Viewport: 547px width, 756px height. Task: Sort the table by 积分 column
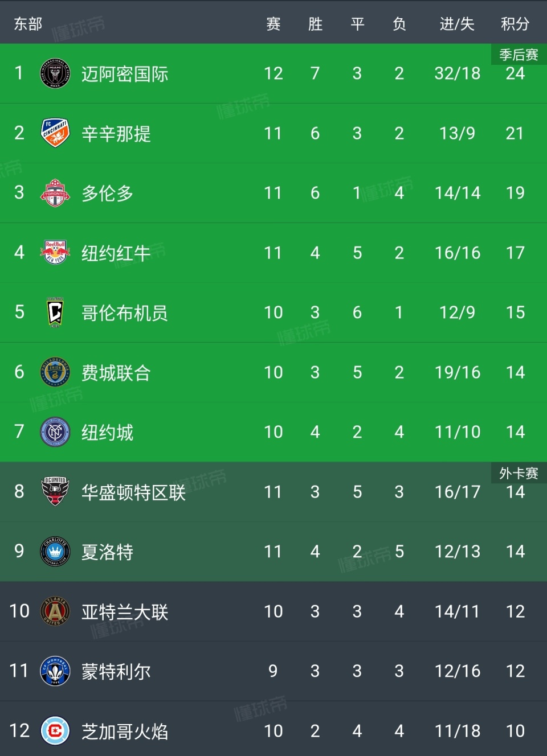[x=516, y=23]
